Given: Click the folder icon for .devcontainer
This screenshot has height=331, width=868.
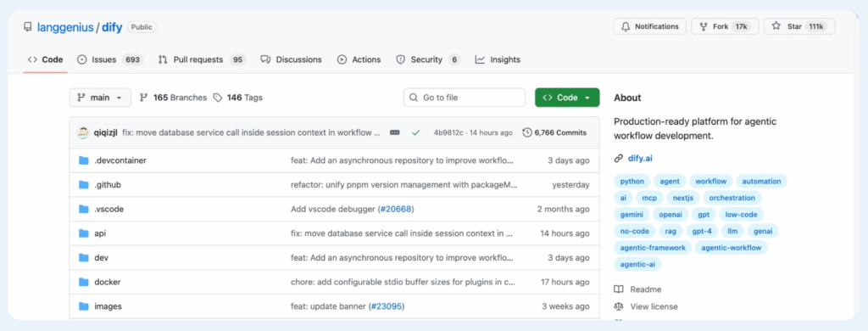Looking at the screenshot, I should tap(84, 160).
